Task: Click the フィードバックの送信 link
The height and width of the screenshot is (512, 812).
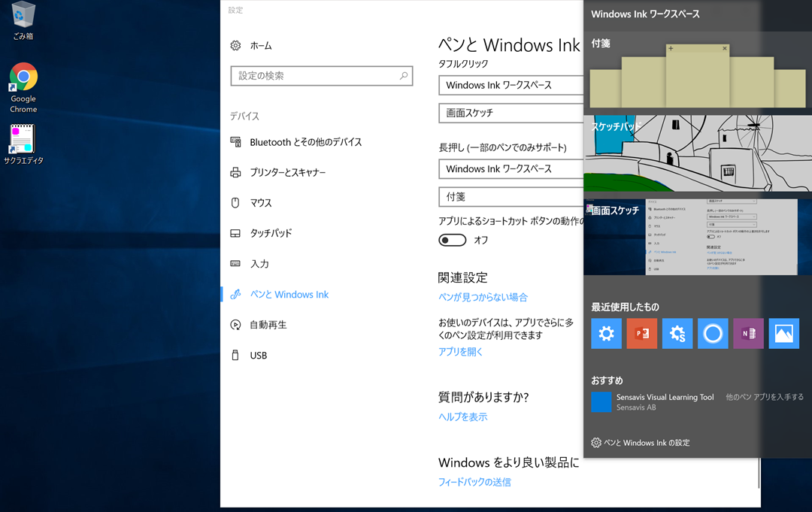Action: 474,483
